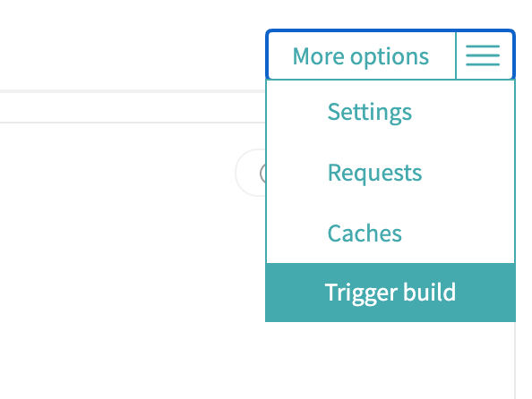The image size is (532, 399).
Task: Collapse menu using three-line icon
Action: point(483,55)
